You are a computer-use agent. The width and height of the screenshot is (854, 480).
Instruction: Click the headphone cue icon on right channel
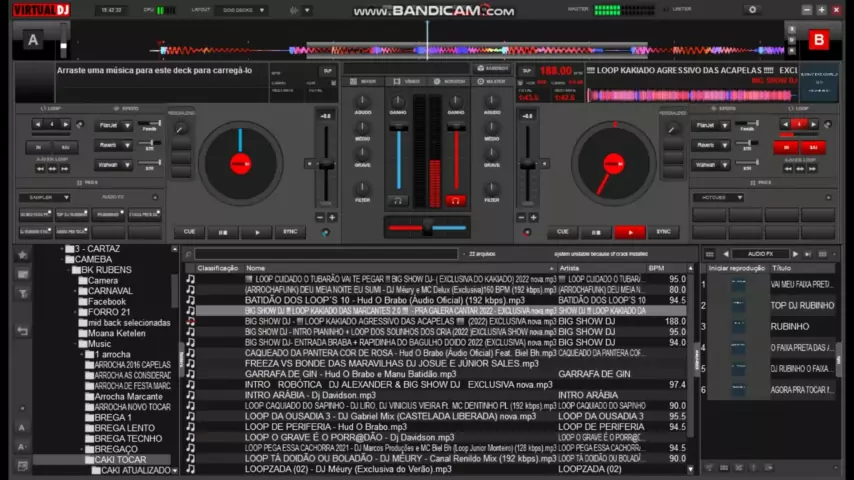tap(456, 200)
